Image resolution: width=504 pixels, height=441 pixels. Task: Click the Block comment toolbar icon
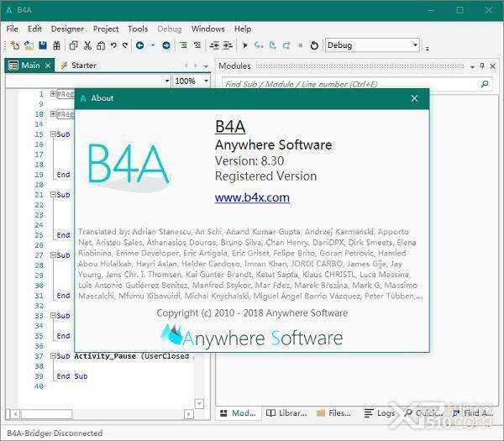(184, 45)
